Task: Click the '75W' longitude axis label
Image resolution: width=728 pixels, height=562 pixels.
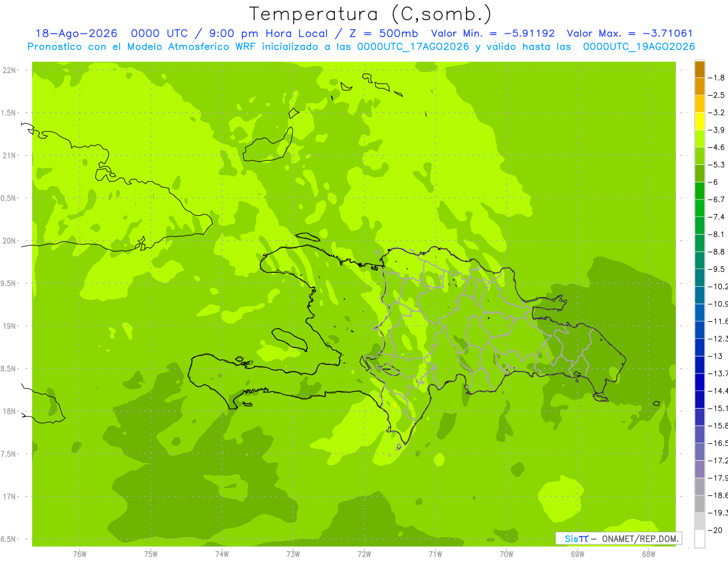Action: click(x=150, y=554)
